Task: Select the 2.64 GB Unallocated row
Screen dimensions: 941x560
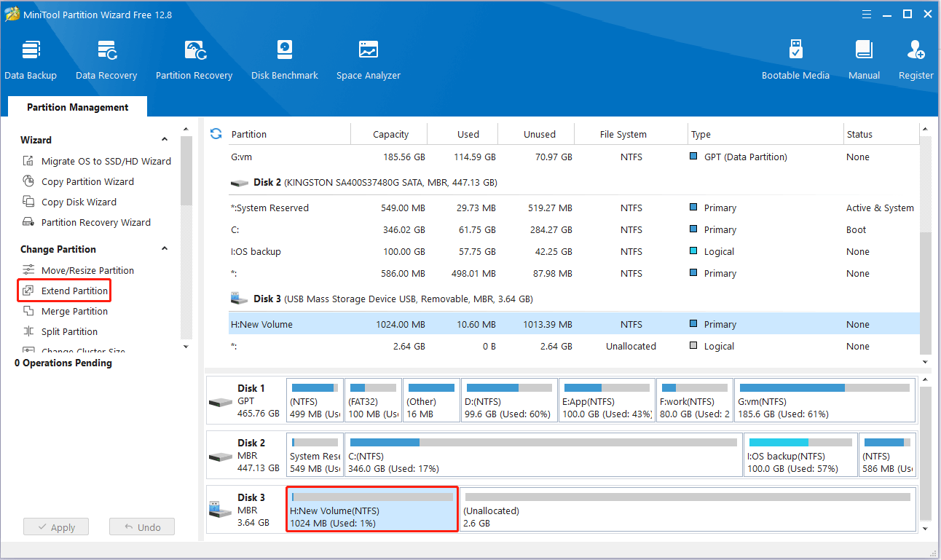Action: (574, 346)
